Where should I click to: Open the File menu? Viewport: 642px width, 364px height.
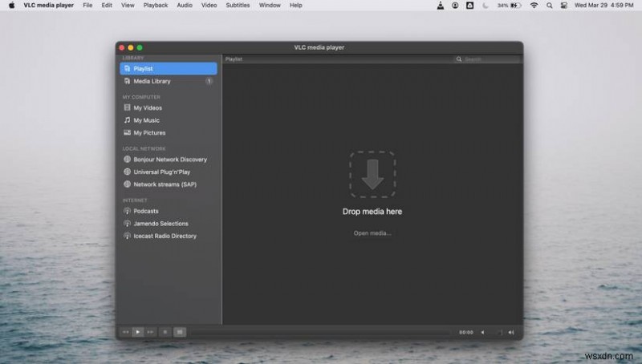point(87,6)
